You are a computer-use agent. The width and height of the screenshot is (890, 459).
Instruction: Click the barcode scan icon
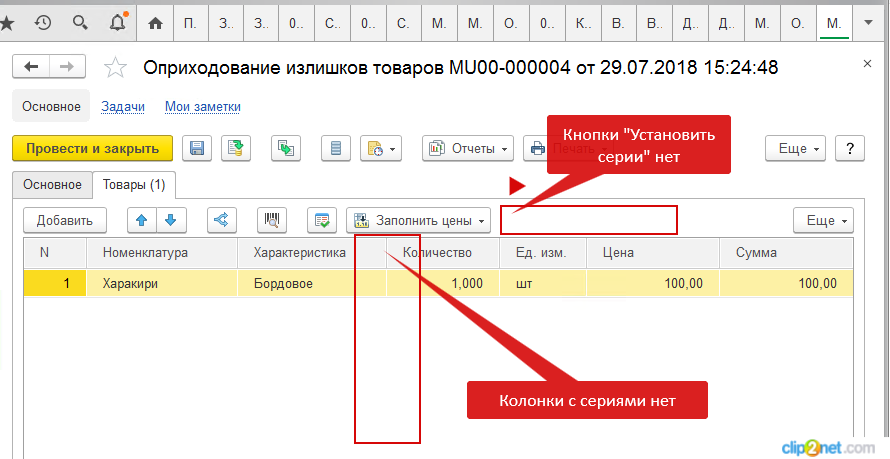coord(269,220)
